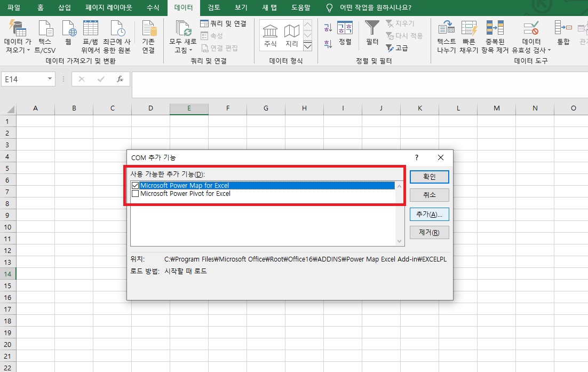
Task: Select the 지리 data type
Action: (x=291, y=35)
